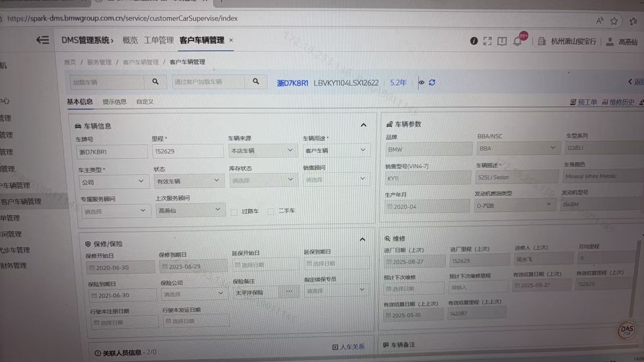The image size is (644, 362).
Task: Open the 车主类型 dropdown showing 公司
Action: point(114,182)
